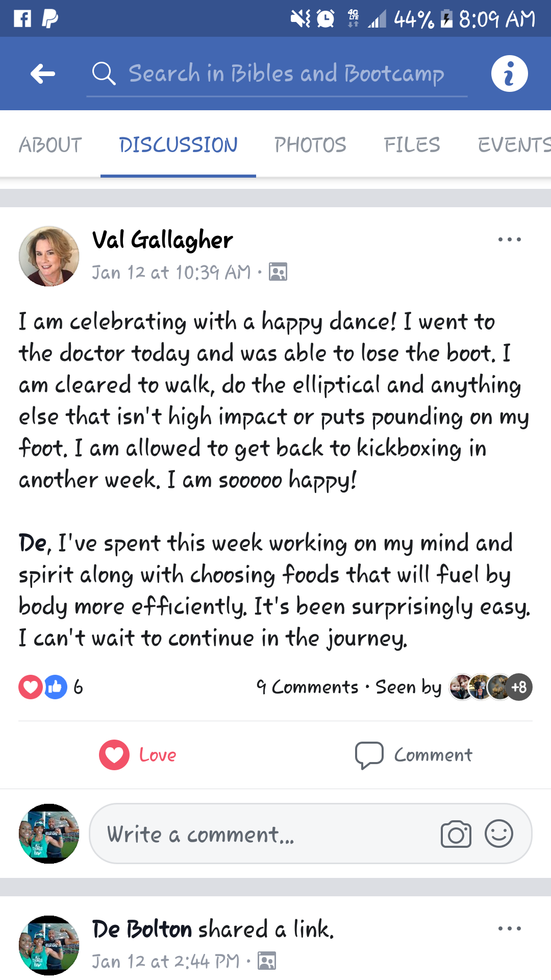The image size is (551, 980).
Task: Open options menu on Val Gallagher's post
Action: [509, 239]
